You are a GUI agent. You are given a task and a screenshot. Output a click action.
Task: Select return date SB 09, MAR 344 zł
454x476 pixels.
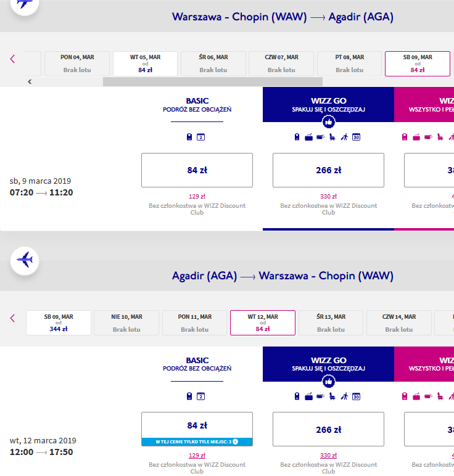click(59, 322)
